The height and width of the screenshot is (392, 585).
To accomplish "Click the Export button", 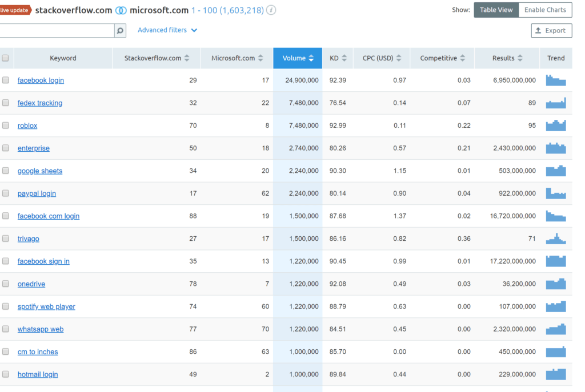I will (551, 31).
